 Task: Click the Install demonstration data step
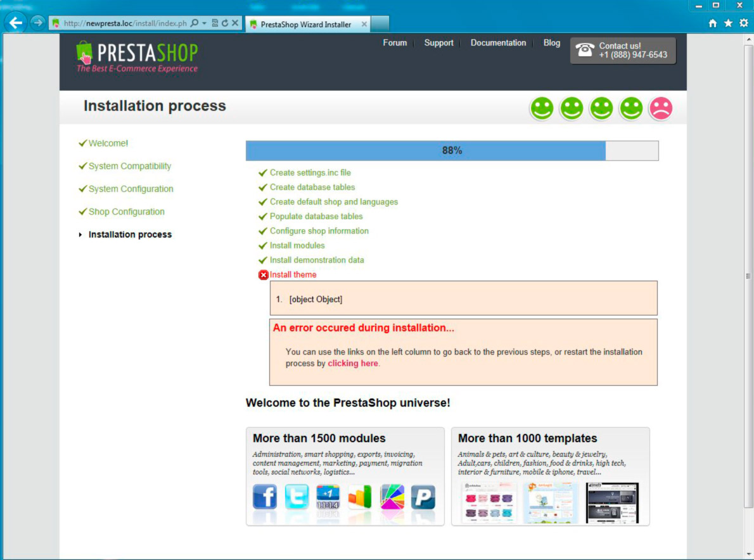316,260
